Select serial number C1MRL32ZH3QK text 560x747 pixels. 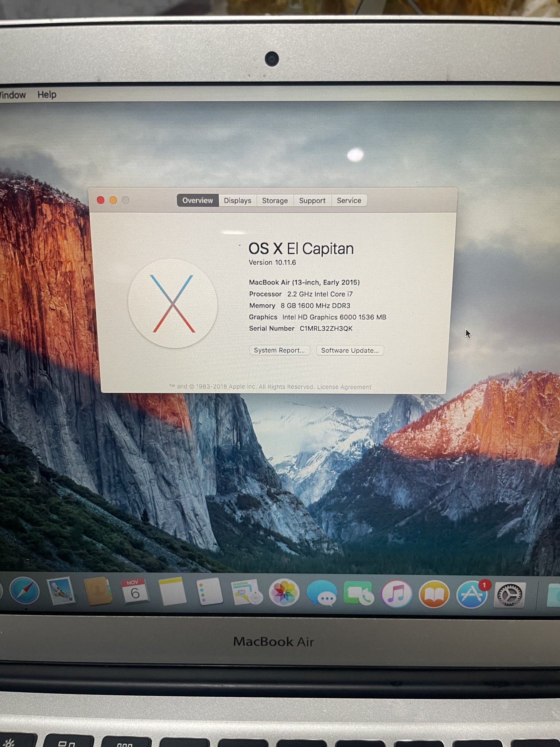326,328
